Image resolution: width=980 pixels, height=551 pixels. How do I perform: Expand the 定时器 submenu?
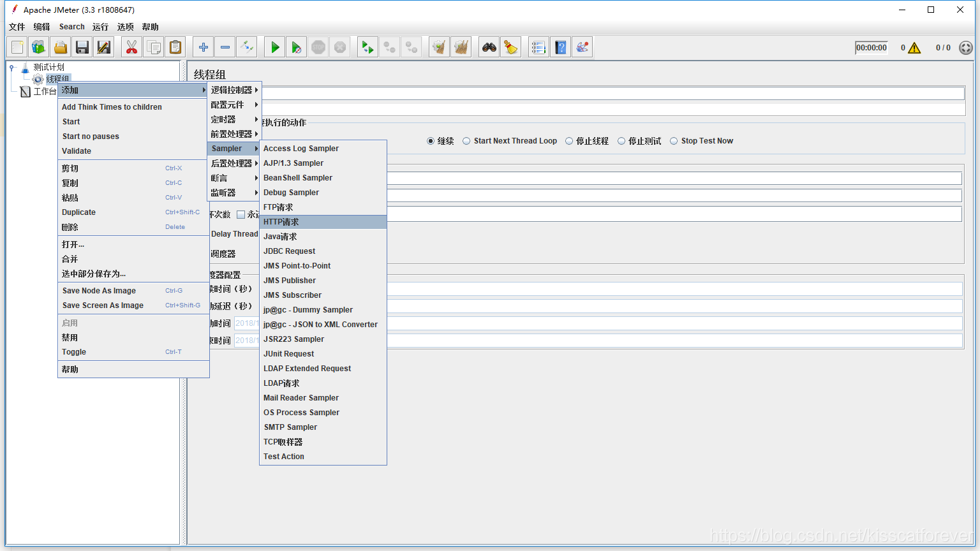click(x=234, y=119)
